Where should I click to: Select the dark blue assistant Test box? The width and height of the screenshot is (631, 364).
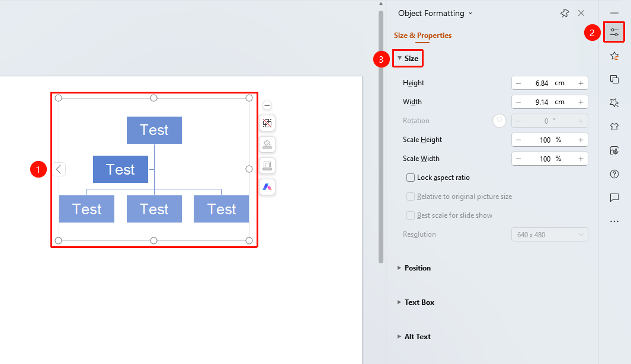pyautogui.click(x=120, y=169)
